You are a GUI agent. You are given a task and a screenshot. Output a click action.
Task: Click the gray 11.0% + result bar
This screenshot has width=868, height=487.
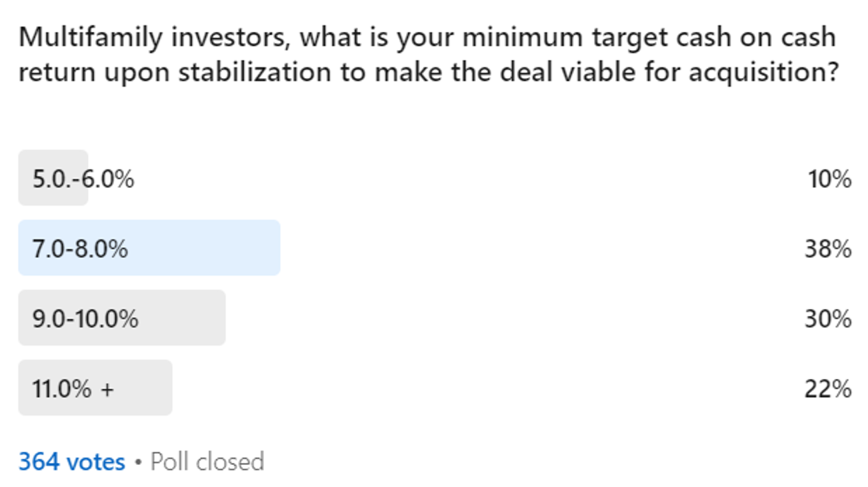pyautogui.click(x=143, y=388)
